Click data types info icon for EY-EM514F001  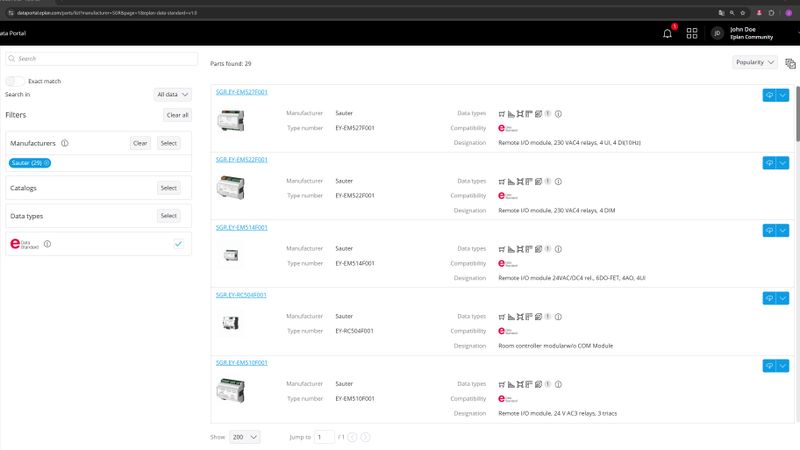pyautogui.click(x=558, y=249)
